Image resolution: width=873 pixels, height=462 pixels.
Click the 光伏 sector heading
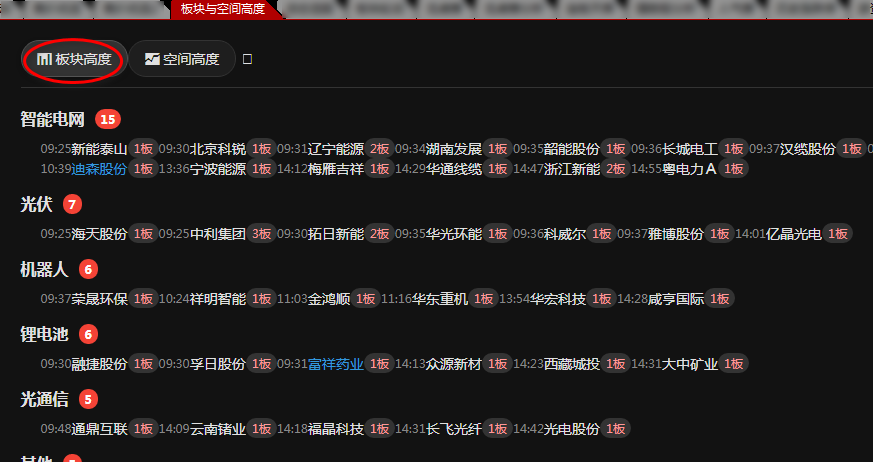(36, 204)
